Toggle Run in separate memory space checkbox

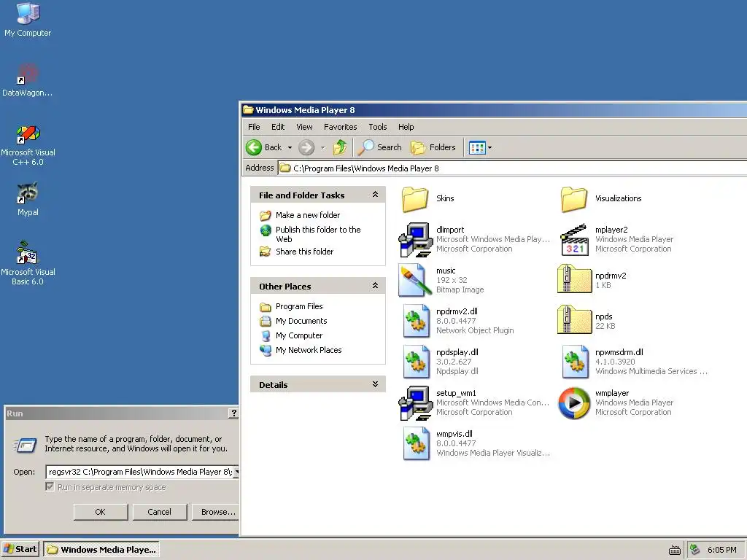pos(50,486)
